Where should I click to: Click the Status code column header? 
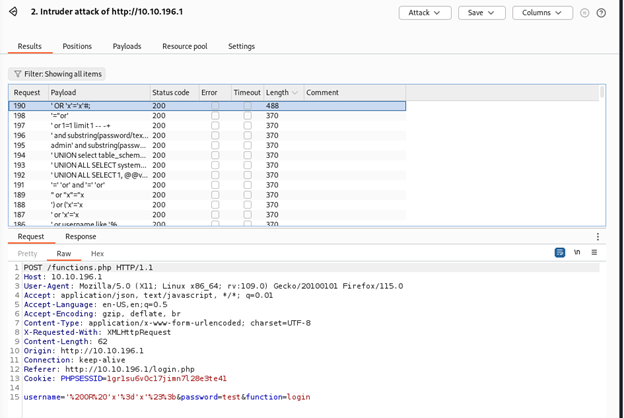coord(175,92)
